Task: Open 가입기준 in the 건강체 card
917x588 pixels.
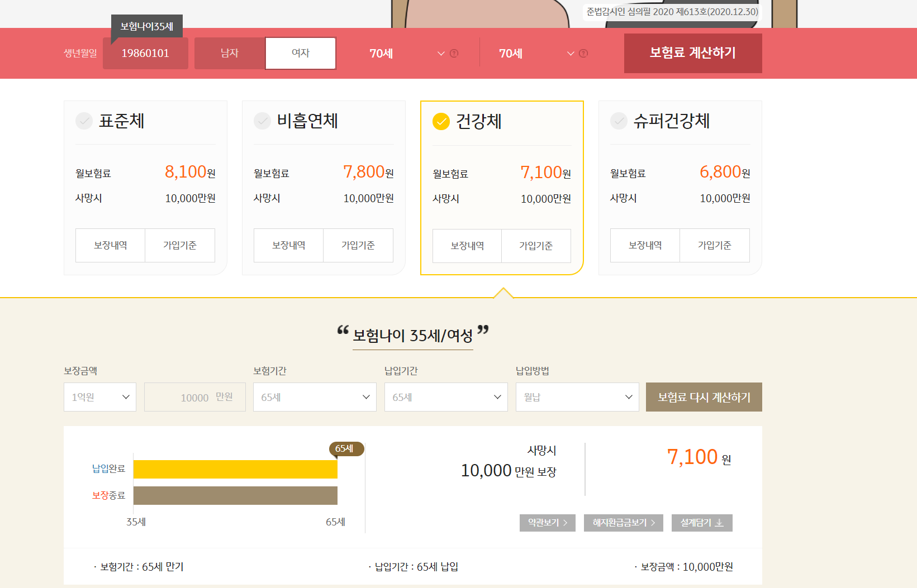Action: [x=536, y=246]
